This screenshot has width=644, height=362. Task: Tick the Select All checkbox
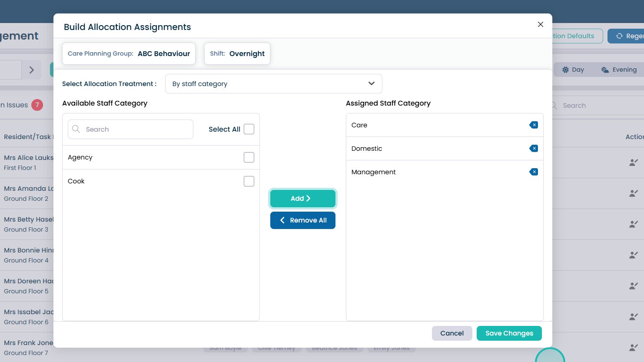(249, 129)
